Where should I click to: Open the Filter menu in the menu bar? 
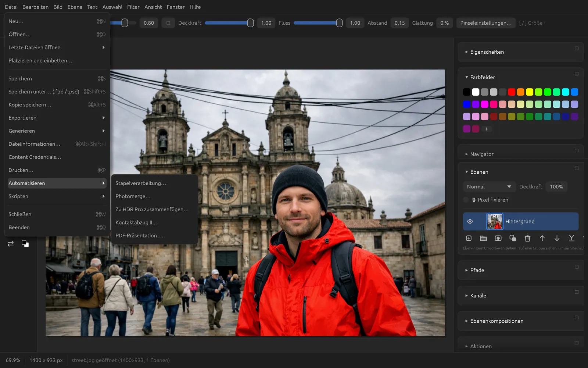pyautogui.click(x=133, y=7)
